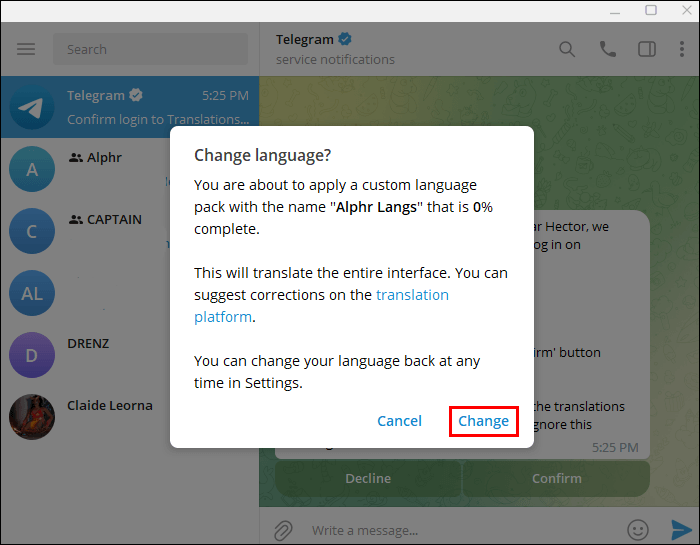Maximize the Telegram window
The image size is (700, 545).
[x=651, y=10]
